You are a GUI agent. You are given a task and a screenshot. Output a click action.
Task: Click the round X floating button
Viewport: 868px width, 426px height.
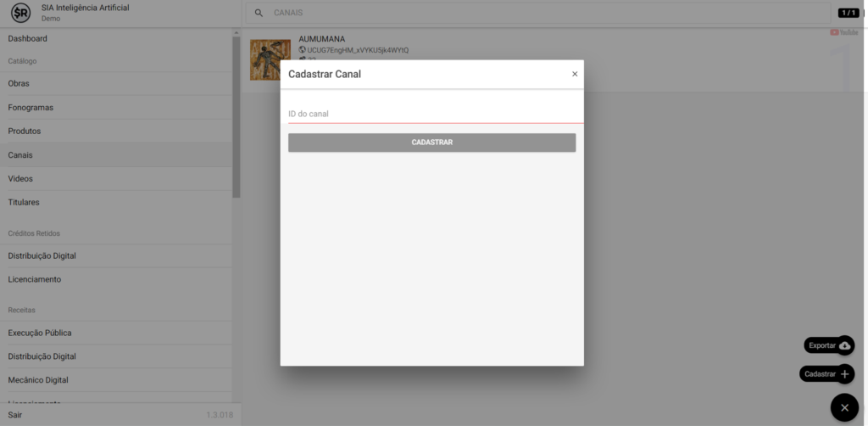click(x=844, y=407)
